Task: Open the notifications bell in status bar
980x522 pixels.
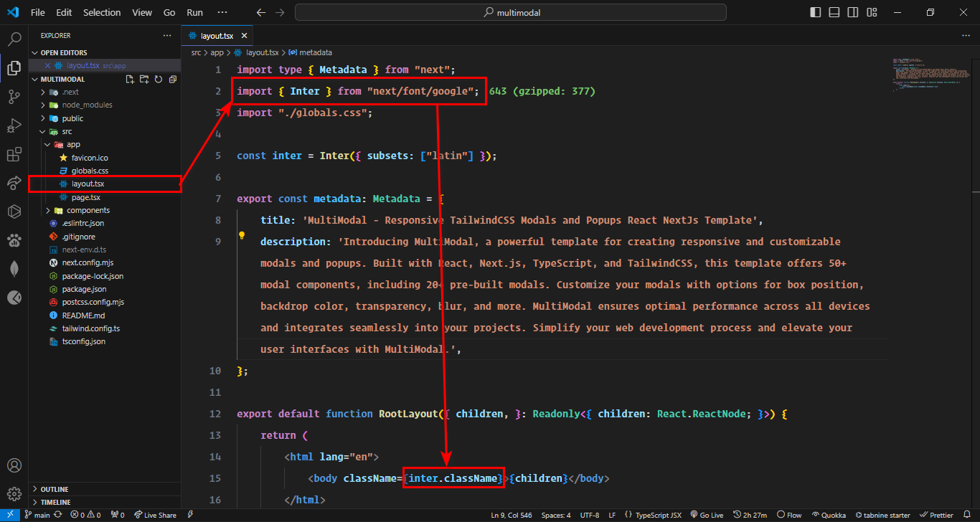Action: click(966, 515)
